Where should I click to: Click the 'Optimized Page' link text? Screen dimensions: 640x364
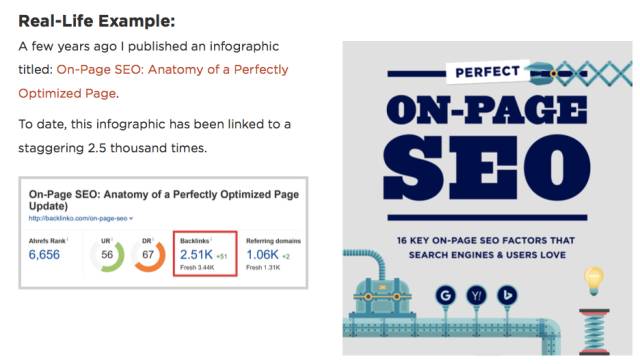pos(67,93)
